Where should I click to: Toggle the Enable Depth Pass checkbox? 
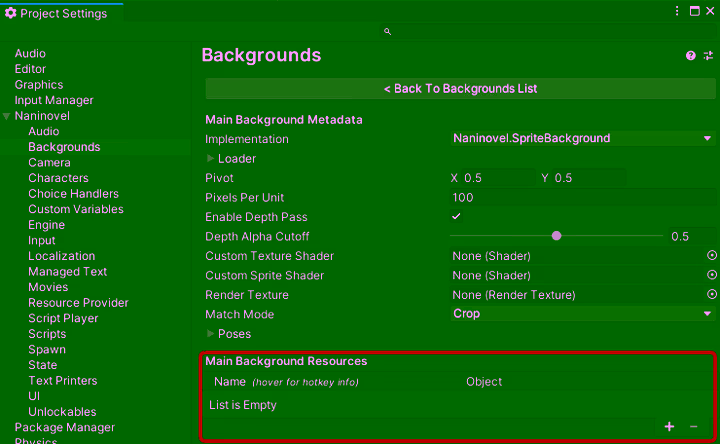pyautogui.click(x=457, y=217)
